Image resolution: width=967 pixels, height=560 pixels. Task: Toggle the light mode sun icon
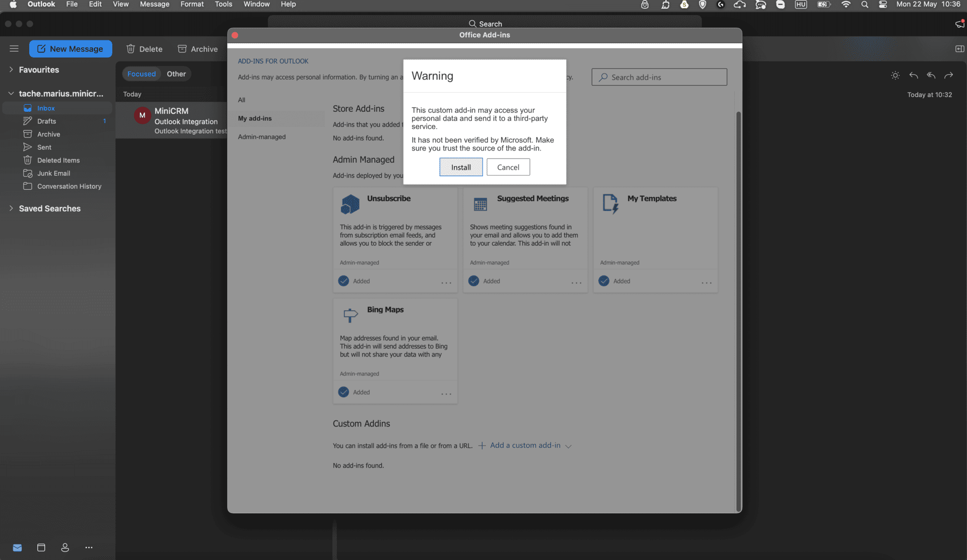[895, 75]
